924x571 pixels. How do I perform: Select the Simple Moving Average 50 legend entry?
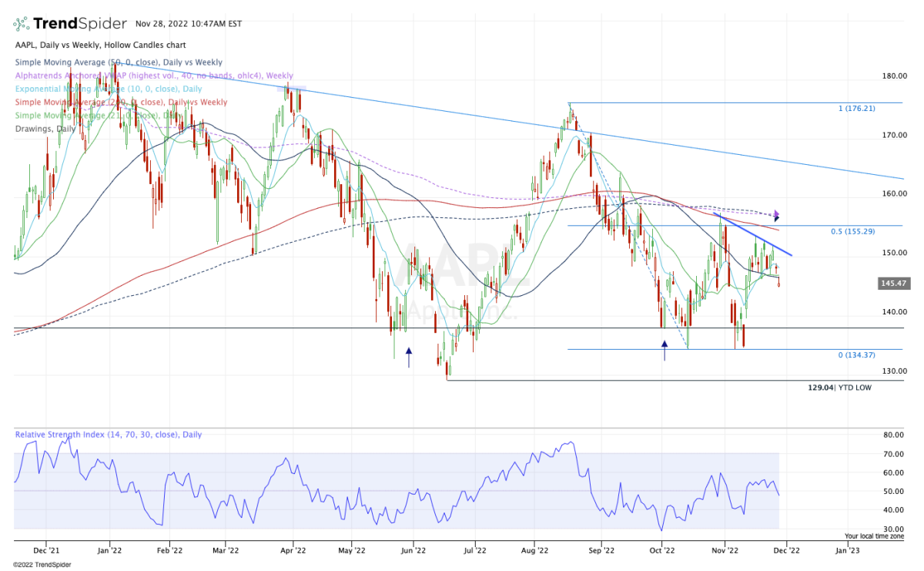119,62
